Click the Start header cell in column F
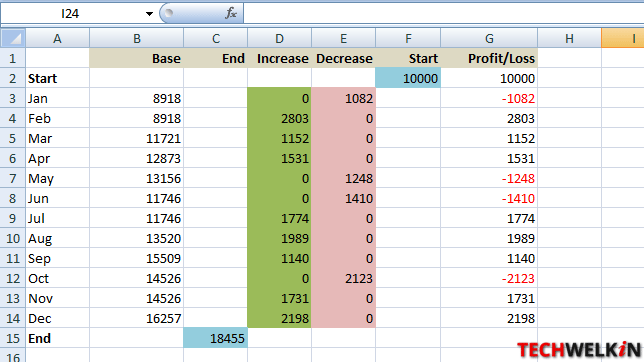The height and width of the screenshot is (362, 644). [408, 58]
